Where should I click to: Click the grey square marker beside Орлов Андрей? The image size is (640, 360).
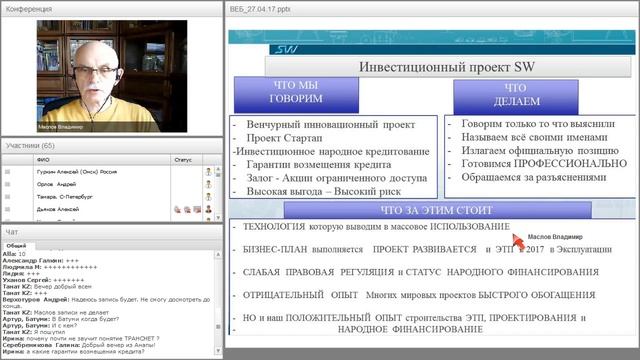point(7,184)
